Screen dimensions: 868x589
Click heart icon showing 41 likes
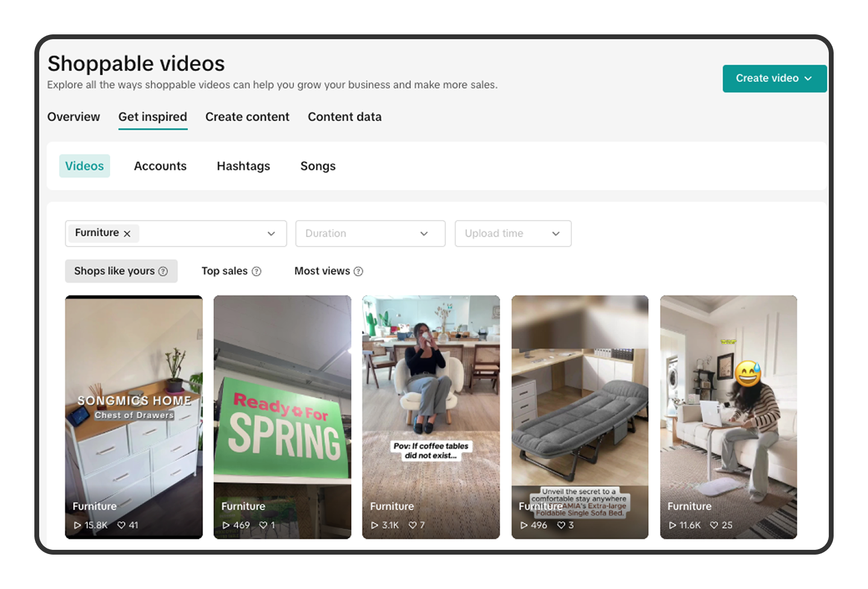pos(121,526)
